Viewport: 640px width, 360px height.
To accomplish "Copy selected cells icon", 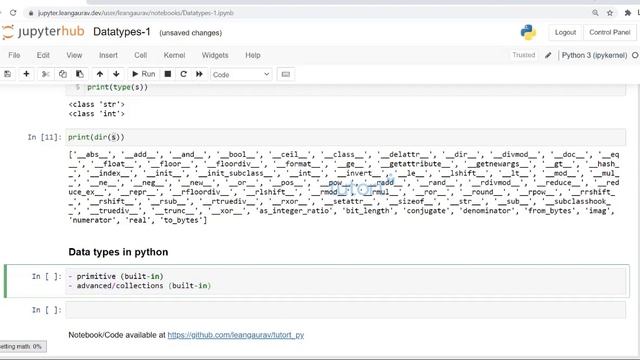I will [x=62, y=74].
